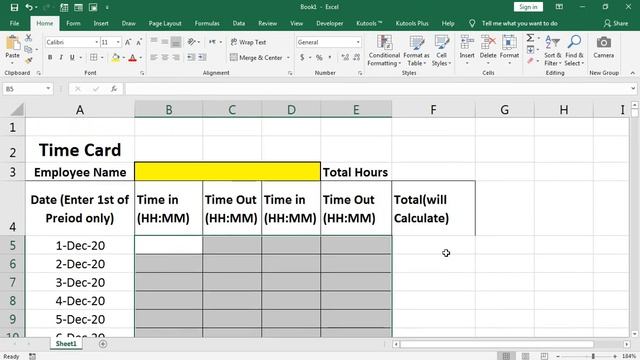The width and height of the screenshot is (640, 360).
Task: Click the Decrease Decimal icon
Action: pyautogui.click(x=356, y=58)
